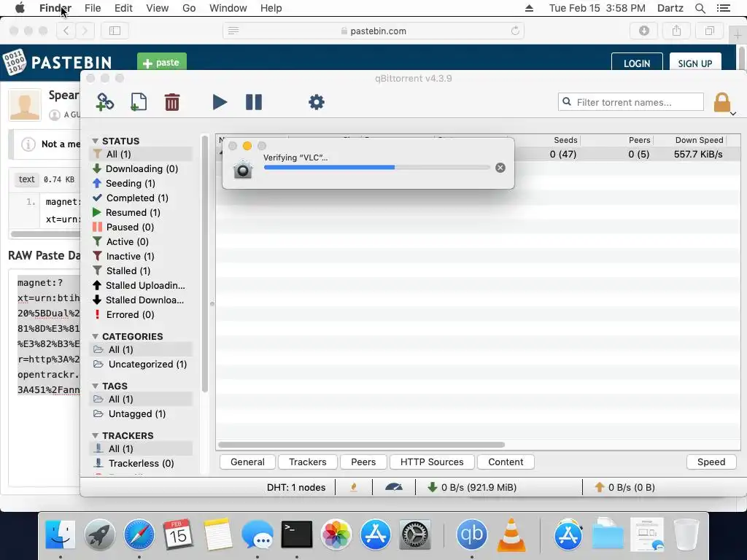Click the download speed status 0 B/s (921.9 MiB)
The image size is (747, 560).
472,487
